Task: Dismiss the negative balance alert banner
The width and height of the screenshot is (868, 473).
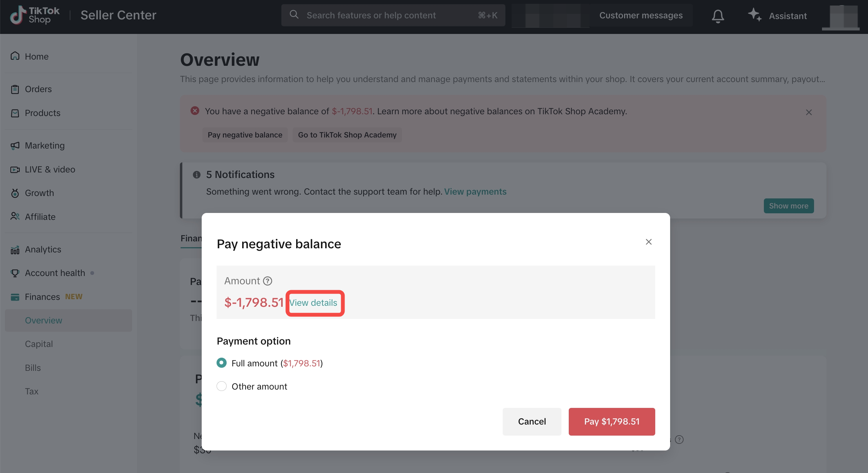Action: pos(809,112)
